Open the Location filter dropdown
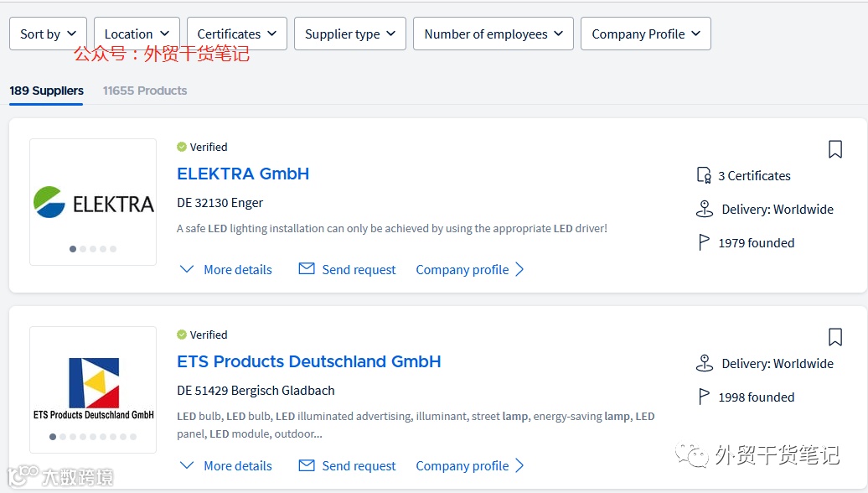Screen dimensions: 868x493 point(137,34)
